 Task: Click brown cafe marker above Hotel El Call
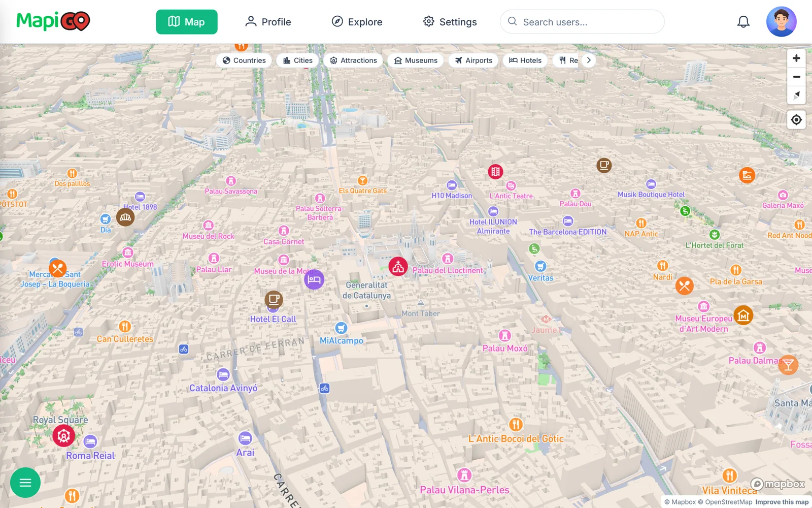tap(274, 300)
